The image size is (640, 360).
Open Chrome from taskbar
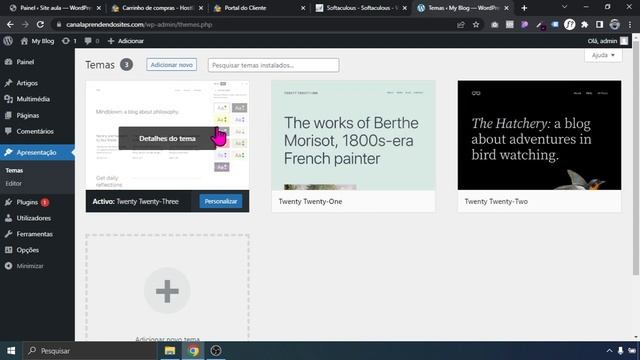click(193, 351)
